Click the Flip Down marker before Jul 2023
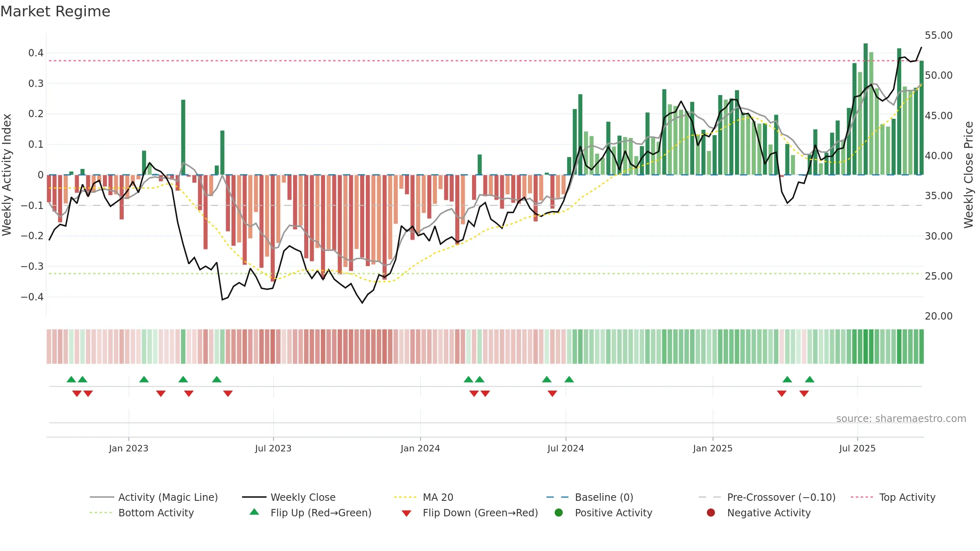980x551 pixels. (x=228, y=393)
